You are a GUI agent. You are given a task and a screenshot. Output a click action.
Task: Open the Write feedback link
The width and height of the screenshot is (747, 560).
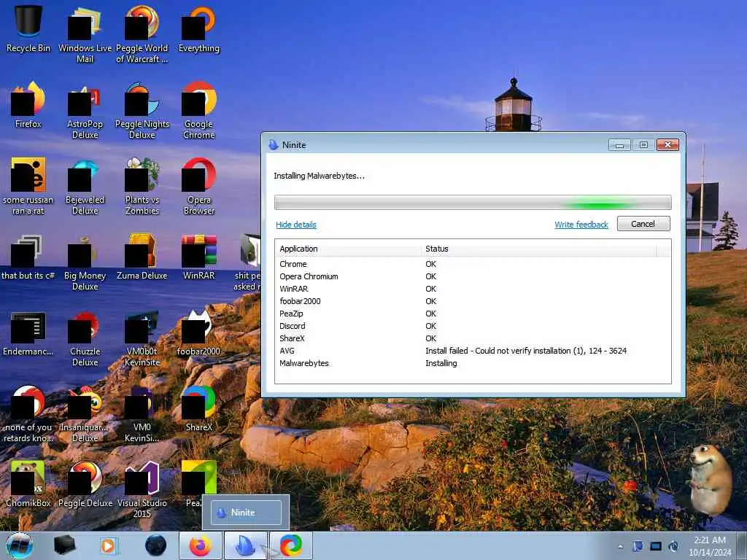[581, 225]
